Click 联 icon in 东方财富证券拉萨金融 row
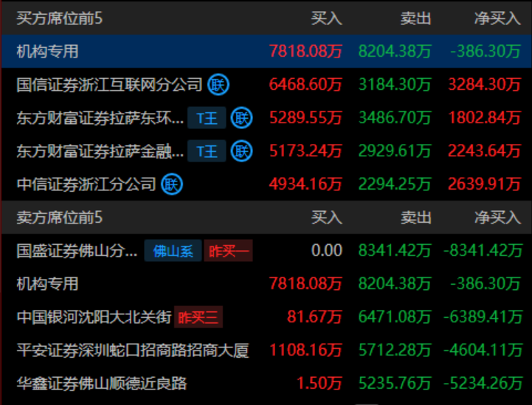The image size is (532, 405). click(x=241, y=151)
